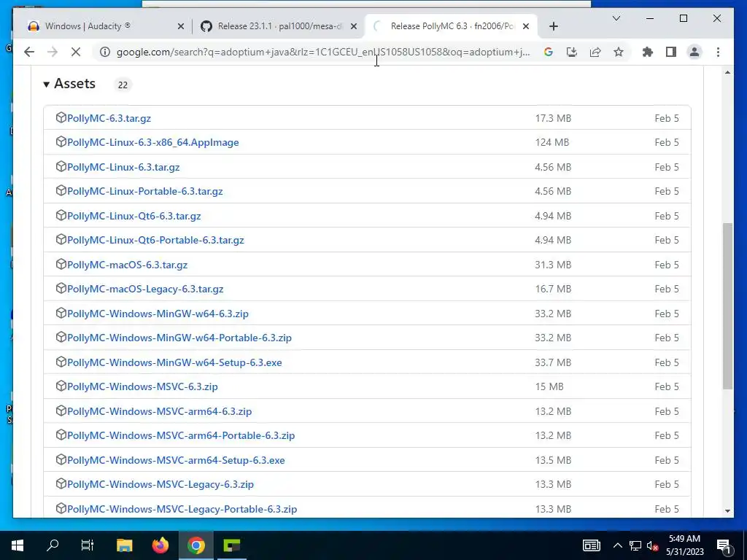Viewport: 747px width, 560px height.
Task: Open the Windows Start menu
Action: tap(18, 545)
